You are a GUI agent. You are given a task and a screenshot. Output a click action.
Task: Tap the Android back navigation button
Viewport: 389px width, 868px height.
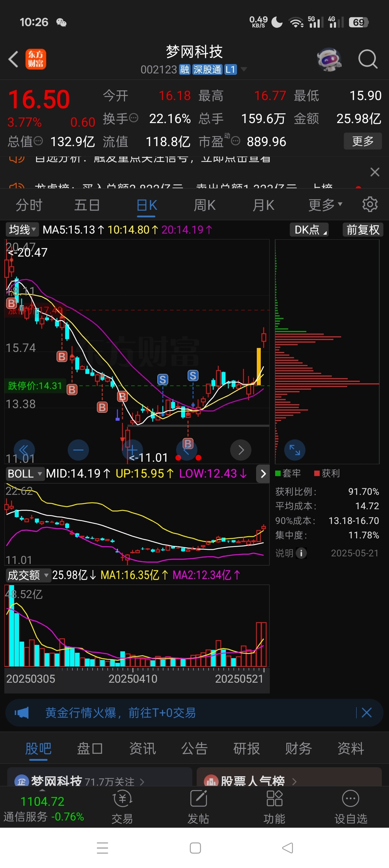coord(287,848)
